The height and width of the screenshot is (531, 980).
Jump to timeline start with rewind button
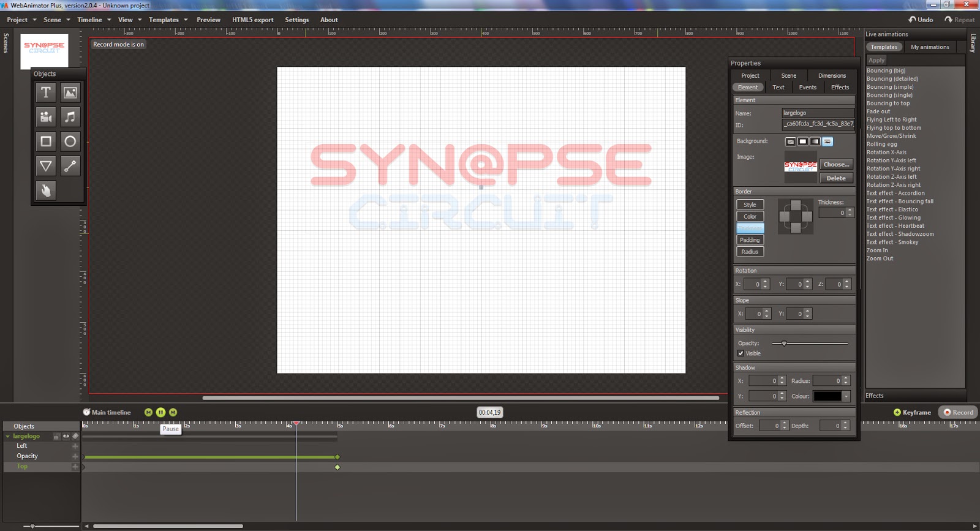click(148, 412)
